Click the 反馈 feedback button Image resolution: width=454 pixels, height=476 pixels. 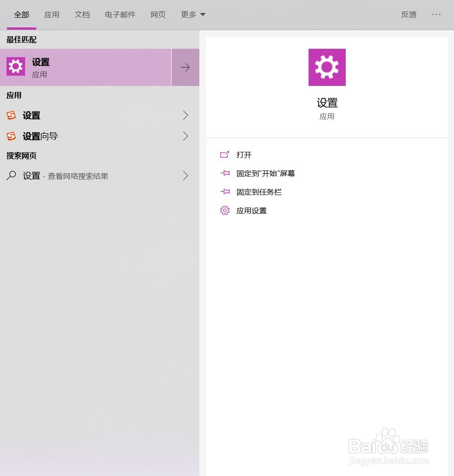point(409,14)
